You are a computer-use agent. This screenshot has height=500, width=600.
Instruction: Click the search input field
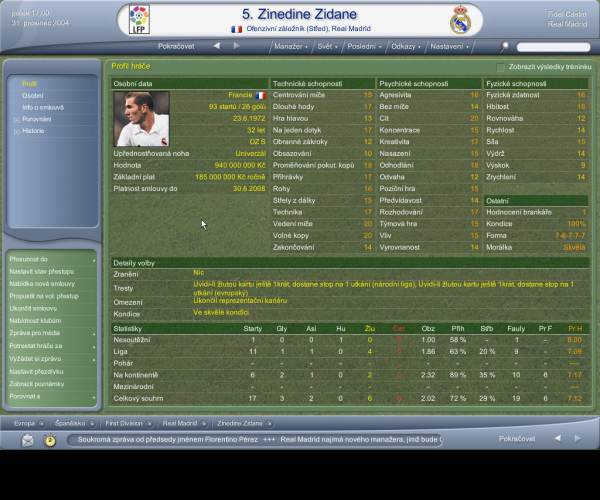pyautogui.click(x=553, y=47)
